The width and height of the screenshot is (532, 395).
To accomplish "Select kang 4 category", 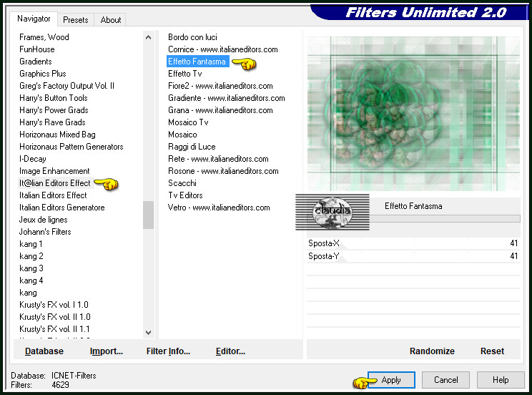I will pos(31,281).
